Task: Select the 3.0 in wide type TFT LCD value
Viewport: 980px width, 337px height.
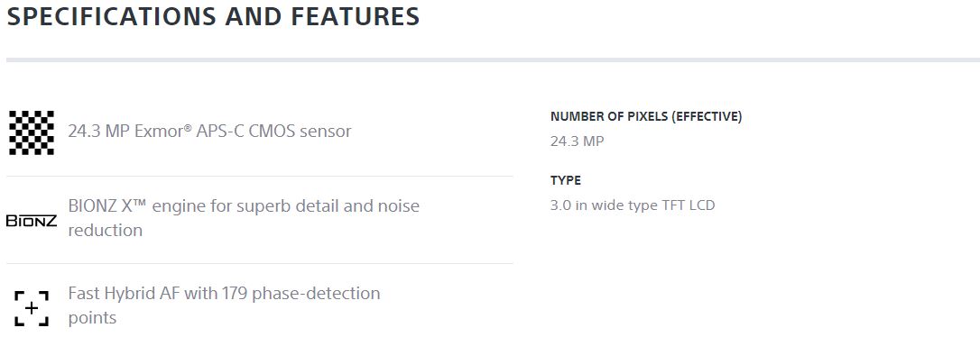Action: coord(633,205)
